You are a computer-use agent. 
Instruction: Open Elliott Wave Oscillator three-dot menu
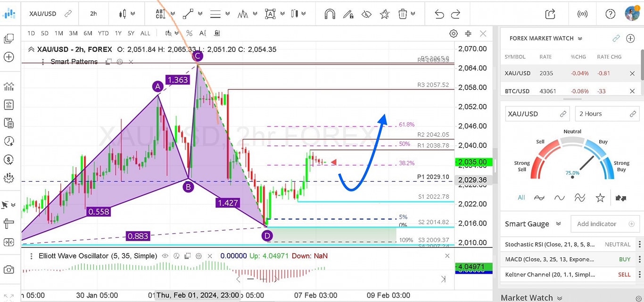31,256
